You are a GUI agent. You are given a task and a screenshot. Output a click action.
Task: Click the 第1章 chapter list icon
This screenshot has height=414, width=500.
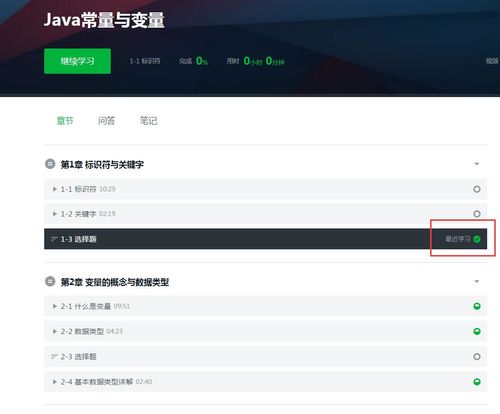(50, 164)
